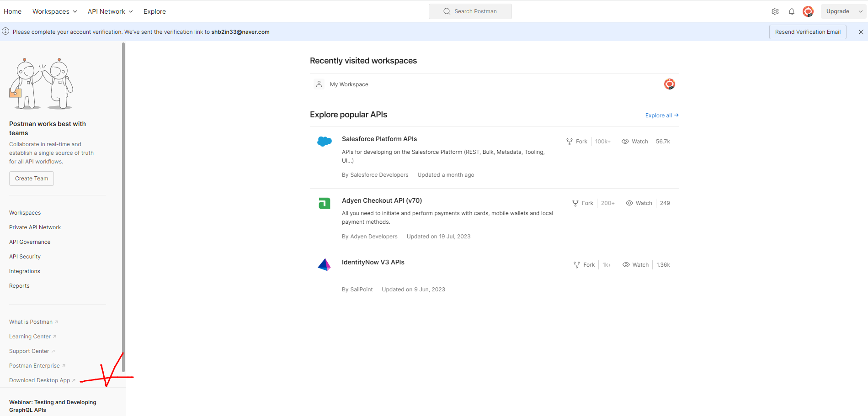Click the shb2in33@naver.com email text
The height and width of the screenshot is (416, 868).
click(x=240, y=32)
